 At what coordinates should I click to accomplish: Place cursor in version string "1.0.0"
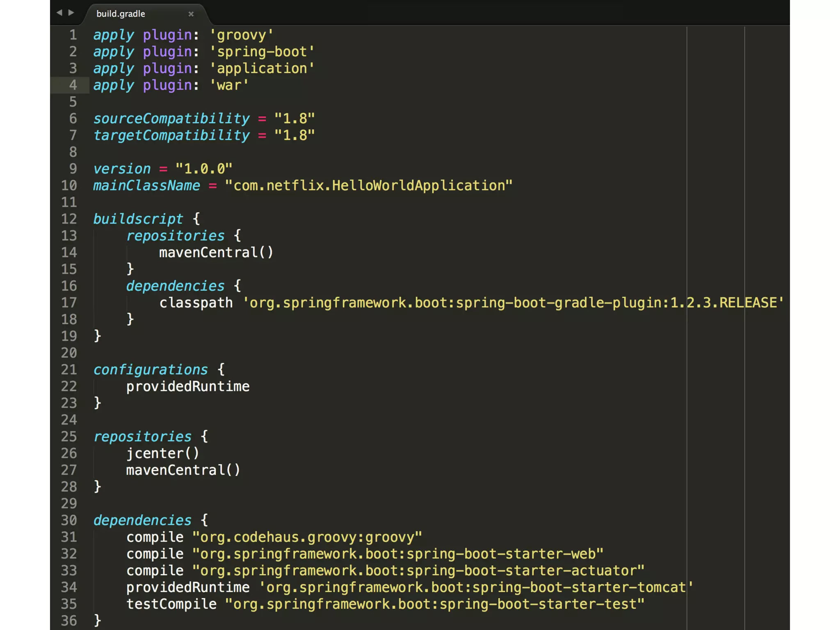tap(204, 169)
